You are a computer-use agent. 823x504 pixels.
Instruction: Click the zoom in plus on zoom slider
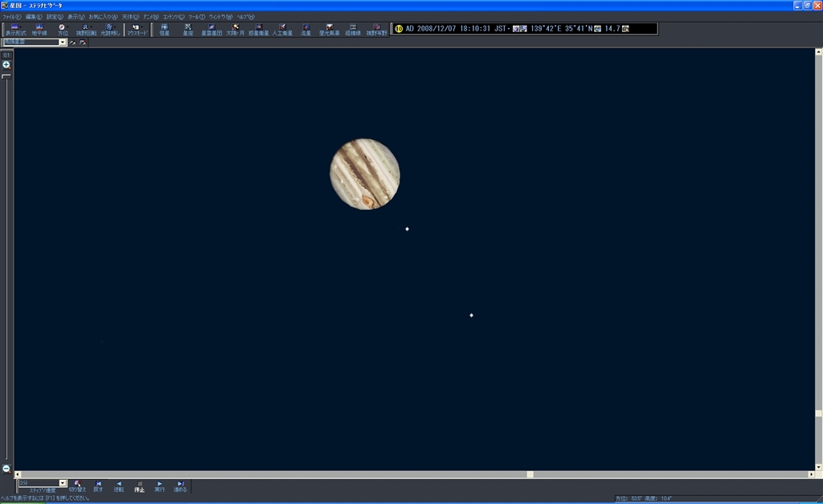click(6, 64)
